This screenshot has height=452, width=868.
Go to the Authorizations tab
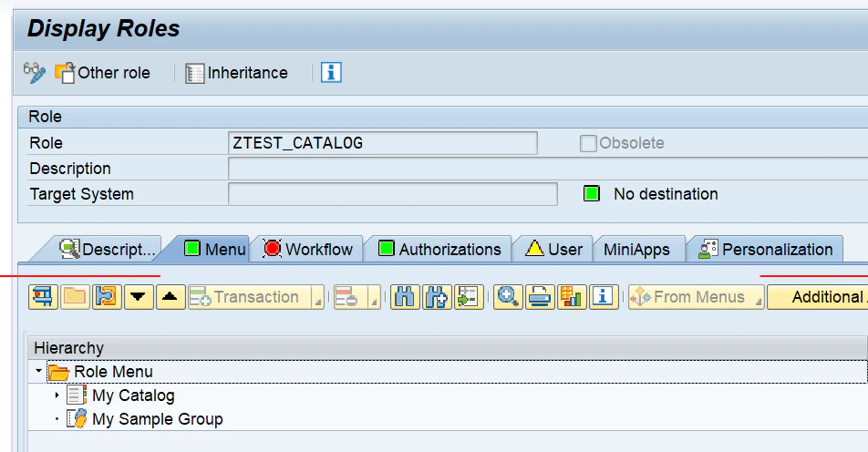click(x=439, y=250)
